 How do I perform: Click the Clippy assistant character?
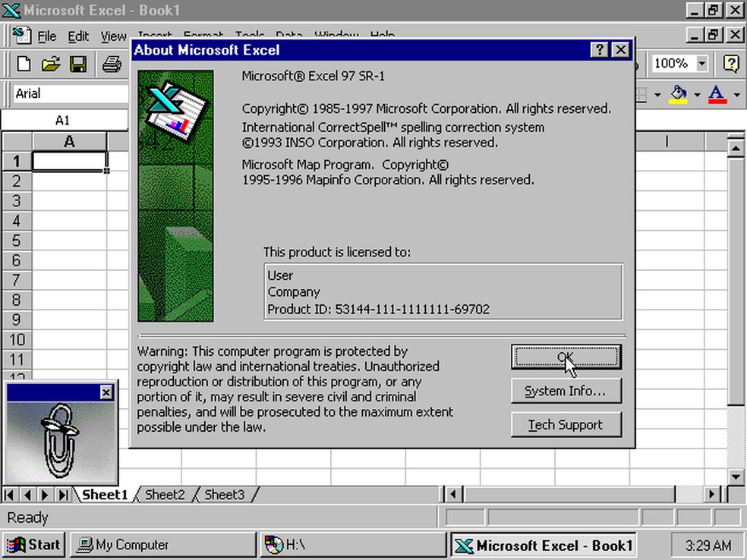tap(59, 433)
